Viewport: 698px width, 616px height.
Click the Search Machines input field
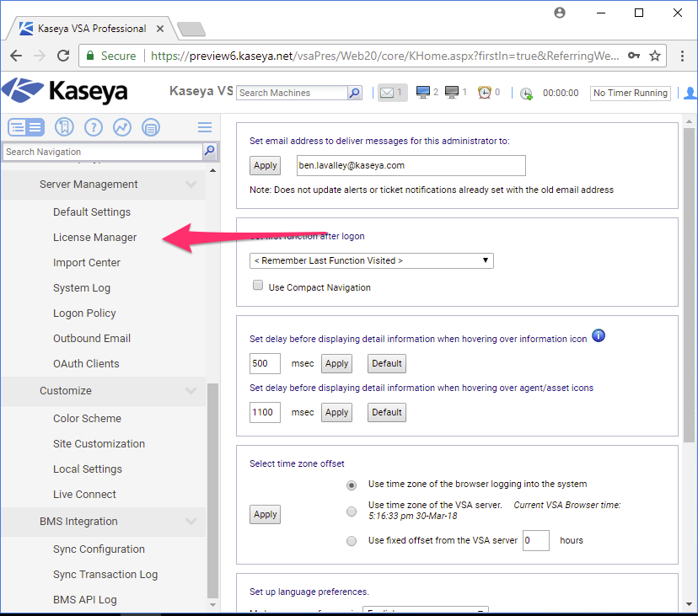point(292,93)
